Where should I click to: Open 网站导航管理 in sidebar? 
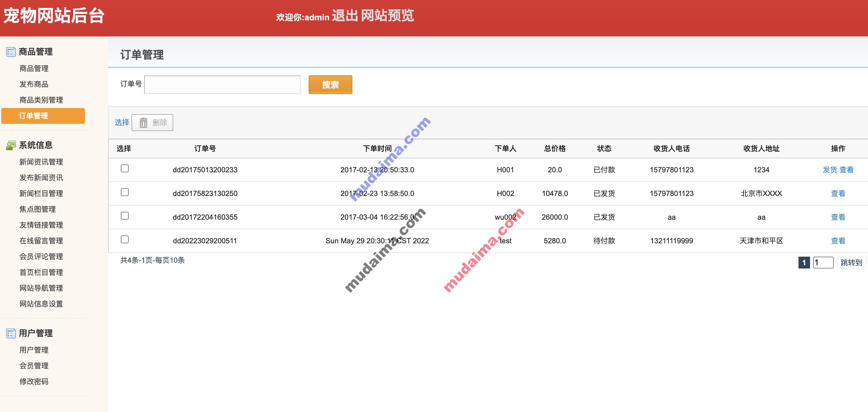(x=41, y=288)
